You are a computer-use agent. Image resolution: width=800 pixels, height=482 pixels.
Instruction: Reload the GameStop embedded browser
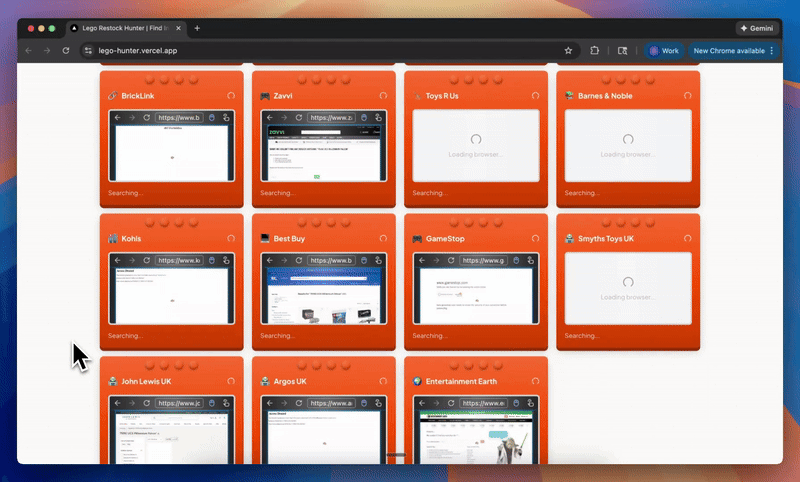click(x=451, y=260)
